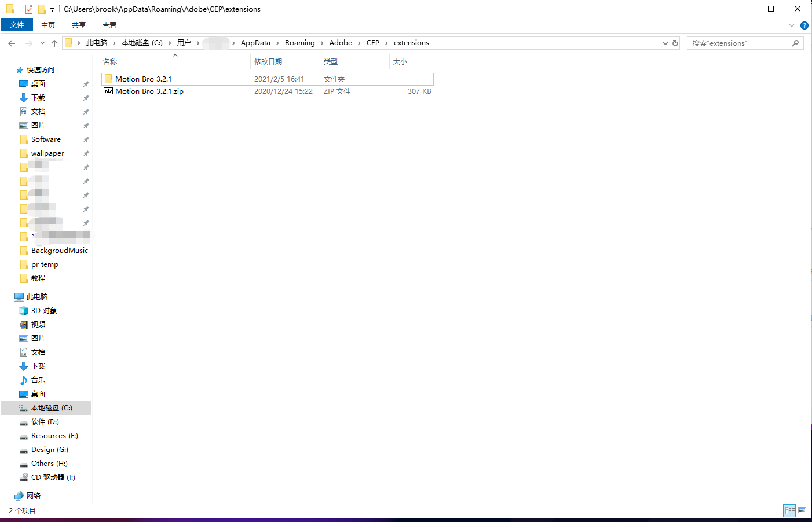This screenshot has height=522, width=812.
Task: Click the AppData breadcrumb segment
Action: pos(255,43)
